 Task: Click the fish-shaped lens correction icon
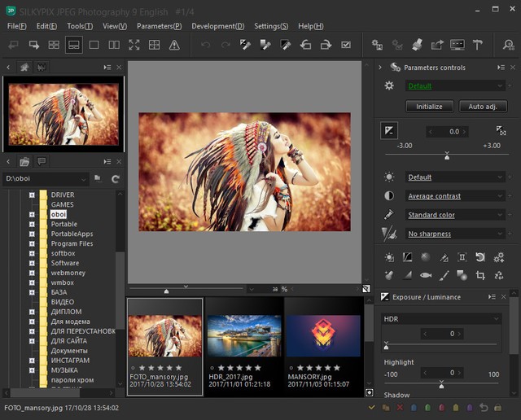426,275
